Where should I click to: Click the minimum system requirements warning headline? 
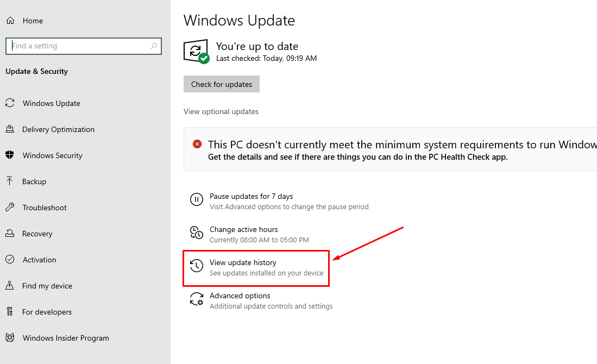pyautogui.click(x=403, y=145)
